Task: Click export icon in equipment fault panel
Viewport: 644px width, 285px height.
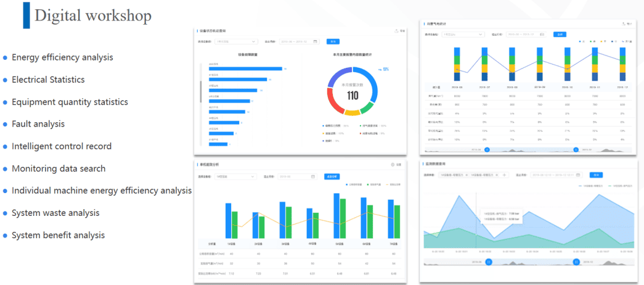Action: click(396, 30)
